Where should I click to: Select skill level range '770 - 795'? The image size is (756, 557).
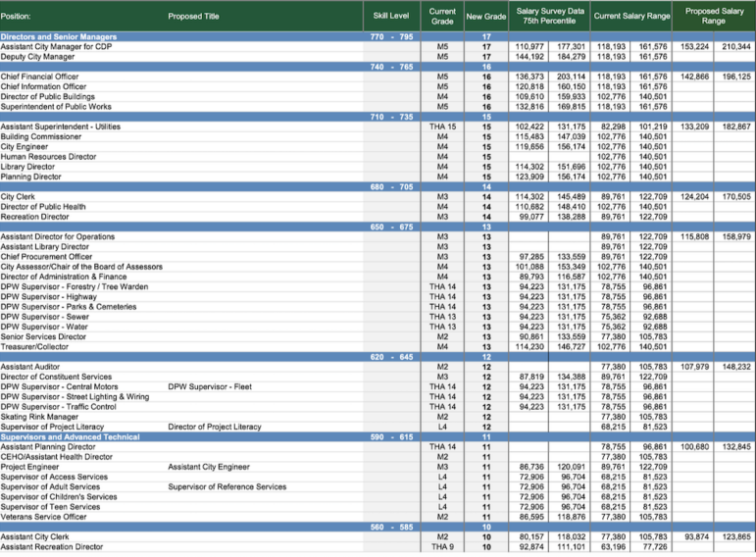click(x=391, y=36)
